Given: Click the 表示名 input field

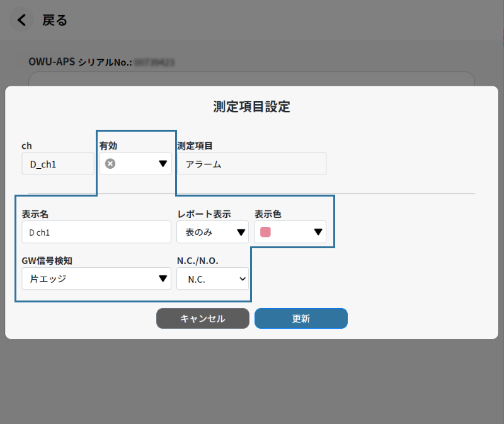Looking at the screenshot, I should (96, 232).
